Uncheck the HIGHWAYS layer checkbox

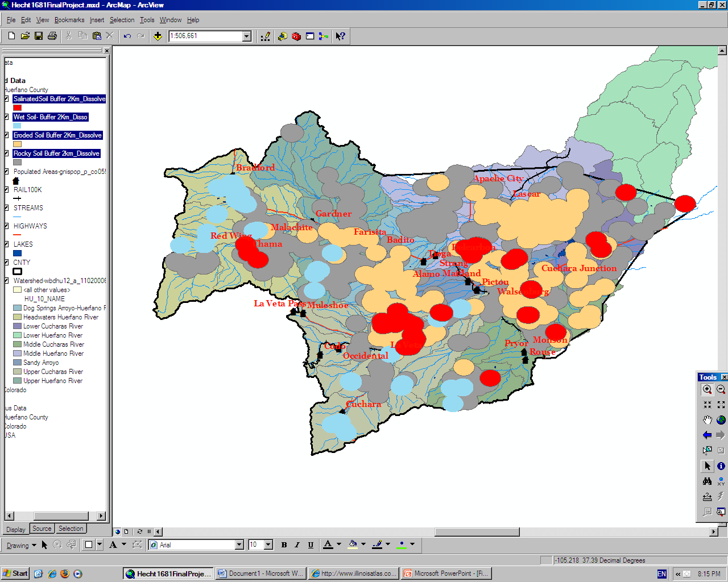[6, 226]
